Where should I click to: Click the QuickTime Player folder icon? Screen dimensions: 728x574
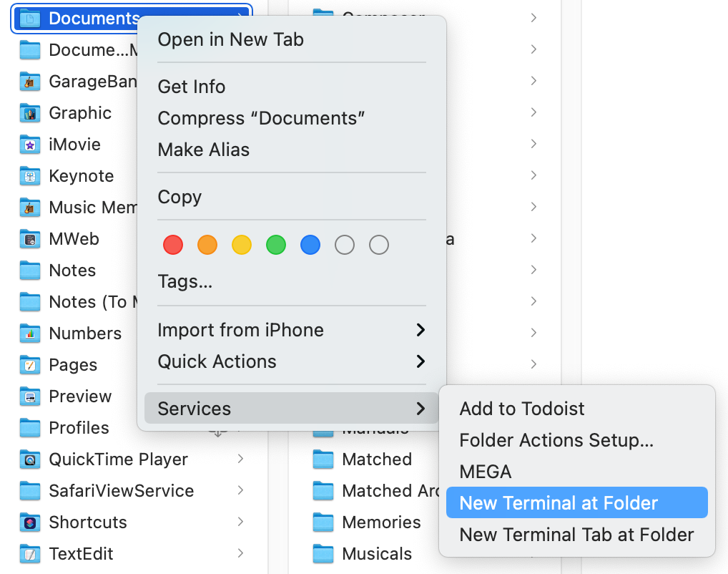coord(29,459)
